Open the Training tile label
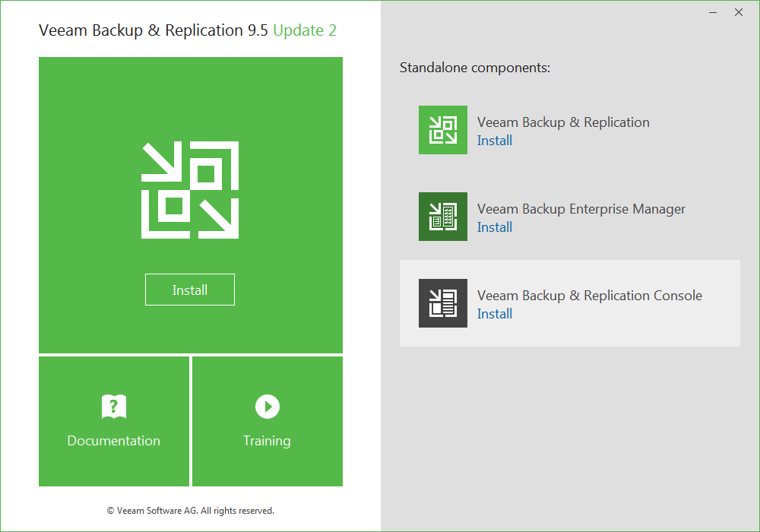The image size is (760, 532). coord(267,441)
